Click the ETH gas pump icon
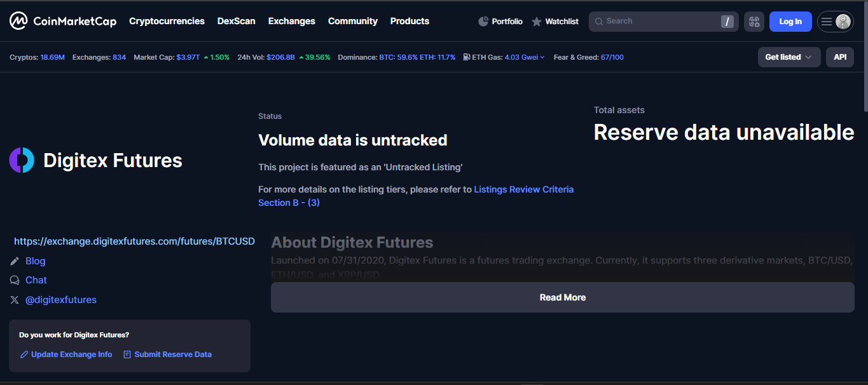 (x=467, y=57)
